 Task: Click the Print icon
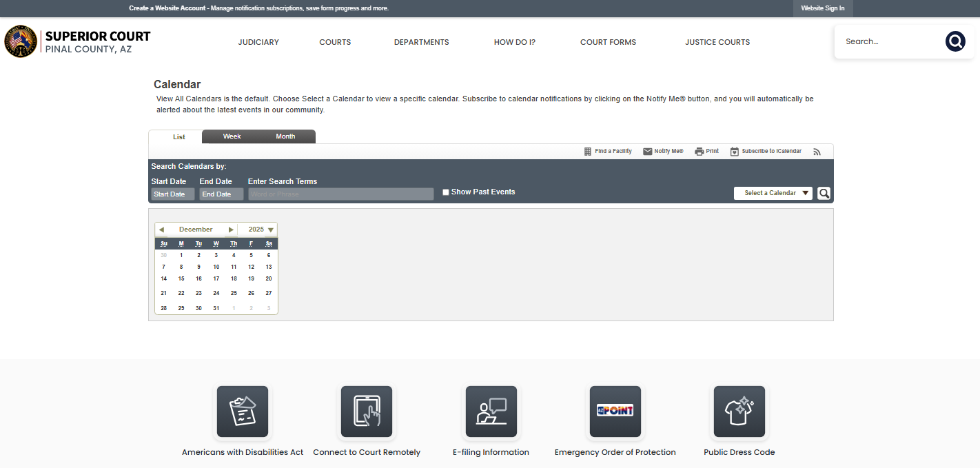(699, 152)
